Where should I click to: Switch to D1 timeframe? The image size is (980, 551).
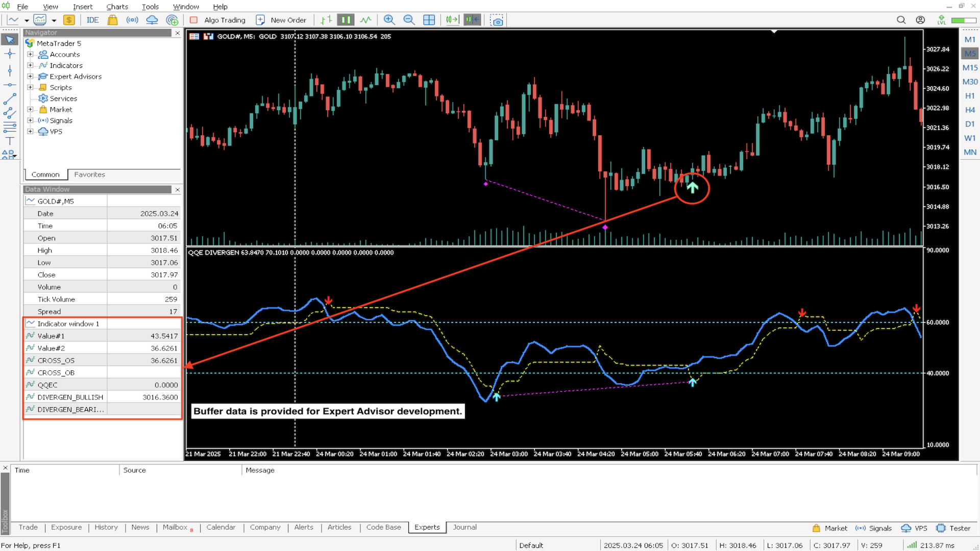[970, 124]
